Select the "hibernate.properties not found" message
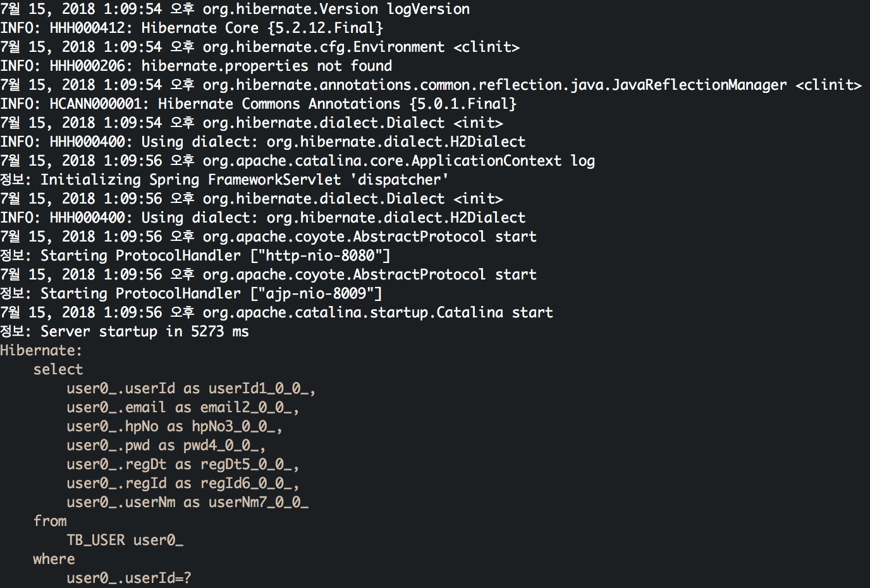This screenshot has width=870, height=588. [x=266, y=66]
